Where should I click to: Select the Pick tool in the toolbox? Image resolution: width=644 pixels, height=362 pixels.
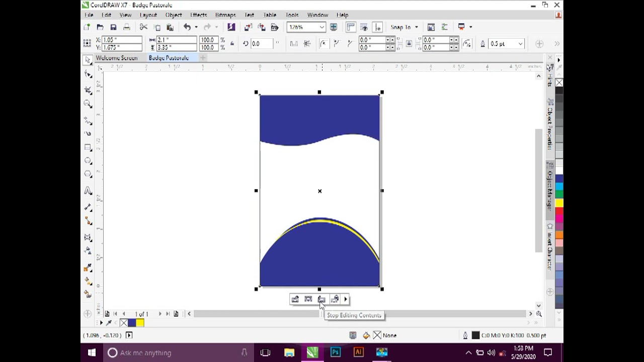(x=88, y=60)
